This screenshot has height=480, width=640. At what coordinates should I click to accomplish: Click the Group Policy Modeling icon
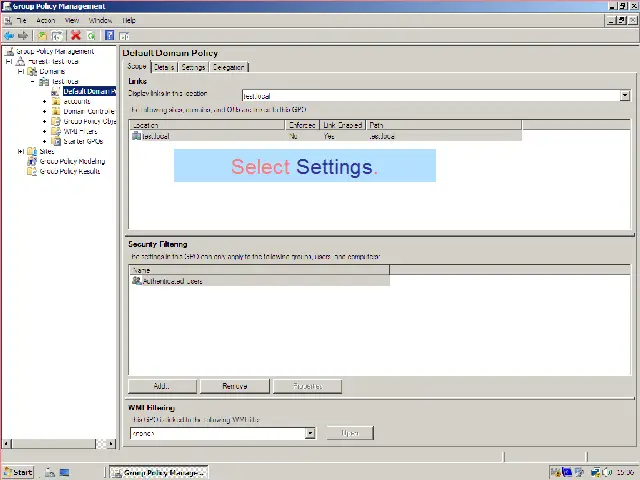click(x=32, y=161)
